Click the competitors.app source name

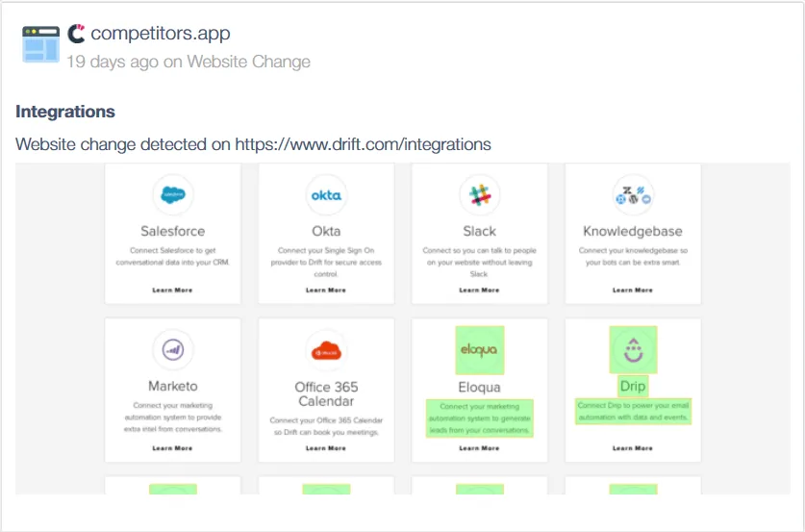tap(161, 34)
